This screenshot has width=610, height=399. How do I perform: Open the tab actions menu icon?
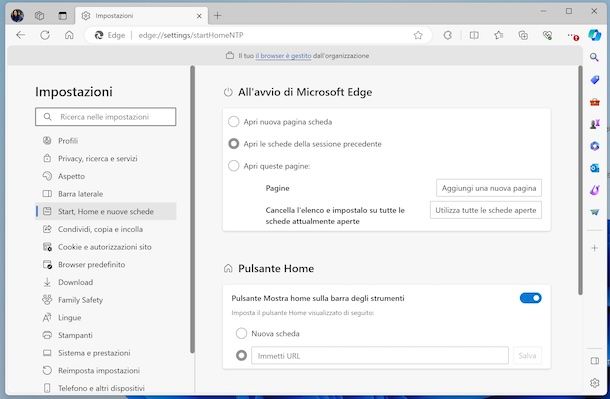click(x=62, y=16)
